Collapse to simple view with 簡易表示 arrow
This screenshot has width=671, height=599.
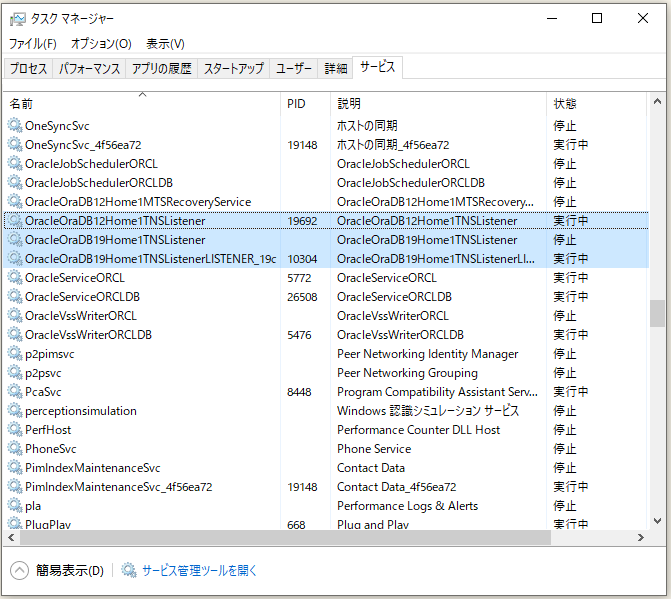click(19, 570)
